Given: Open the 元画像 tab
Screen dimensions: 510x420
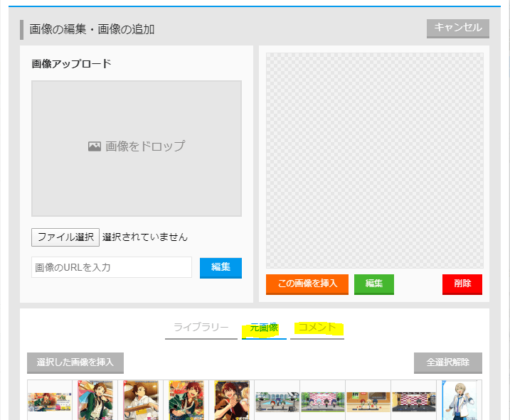Looking at the screenshot, I should pyautogui.click(x=264, y=328).
